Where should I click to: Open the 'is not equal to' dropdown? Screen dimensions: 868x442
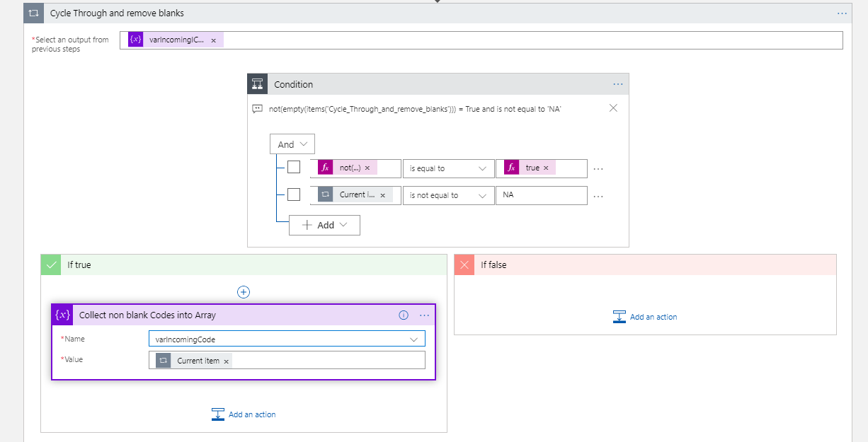[447, 195]
